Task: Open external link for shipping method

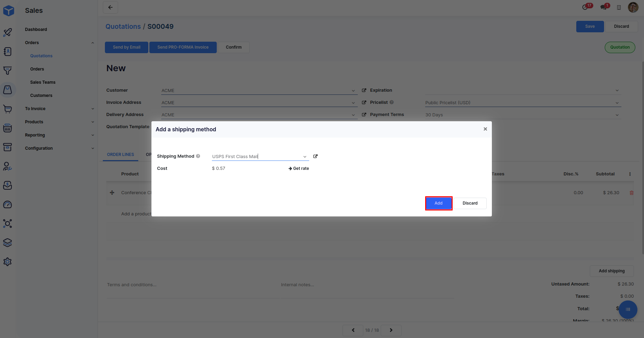Action: [x=315, y=156]
